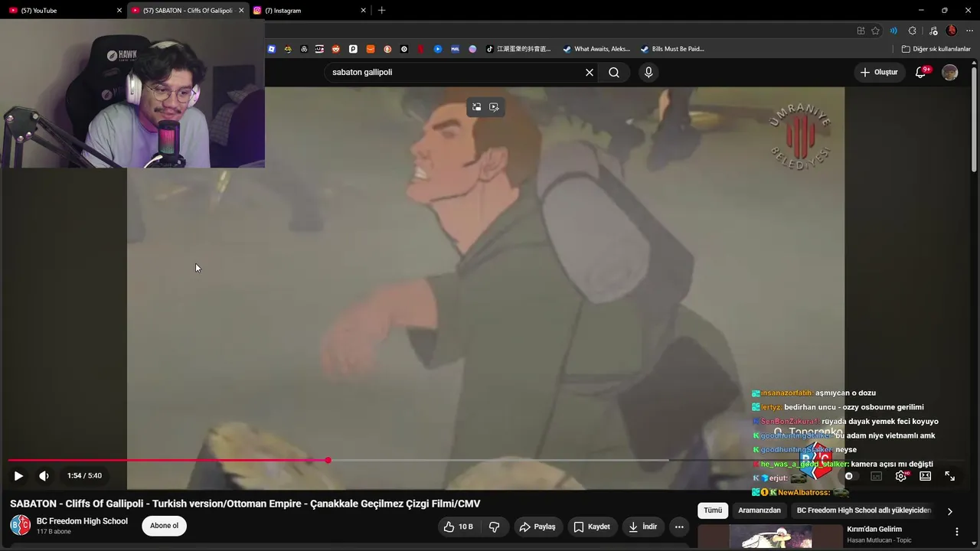Open the YouTube account avatar menu
The image size is (980, 551).
point(950,72)
